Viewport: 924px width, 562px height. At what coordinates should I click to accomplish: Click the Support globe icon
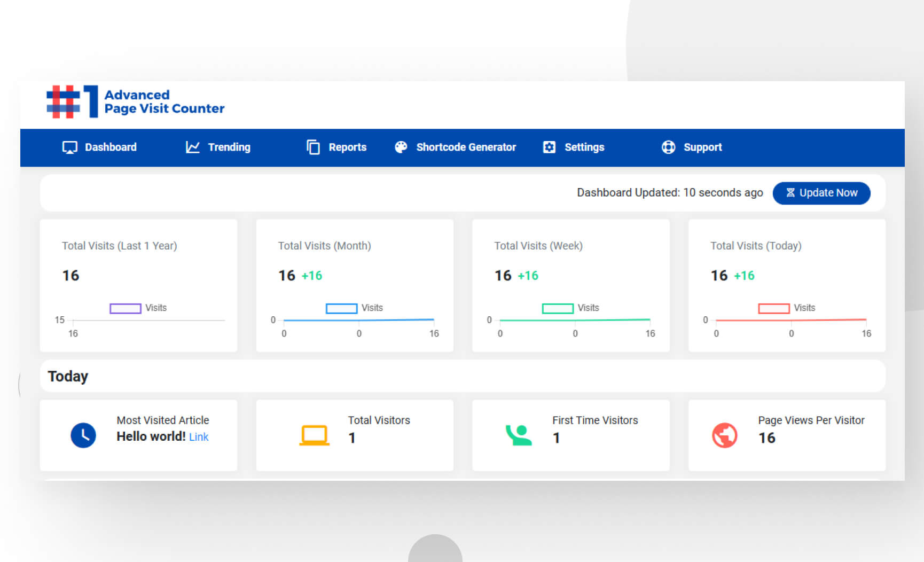pyautogui.click(x=668, y=147)
